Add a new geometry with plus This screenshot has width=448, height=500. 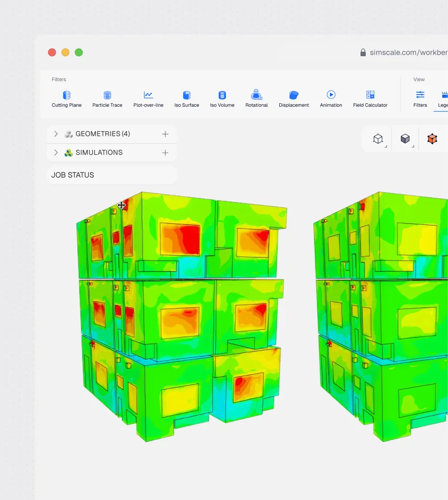point(165,134)
